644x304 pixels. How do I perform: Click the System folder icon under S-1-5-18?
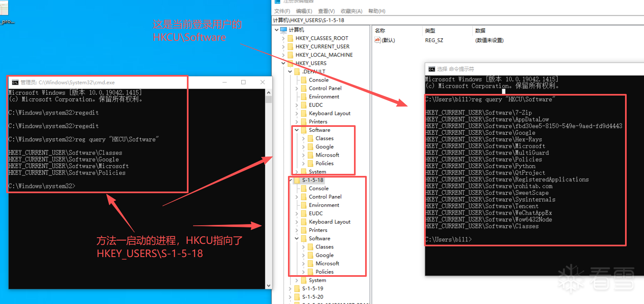click(x=304, y=280)
